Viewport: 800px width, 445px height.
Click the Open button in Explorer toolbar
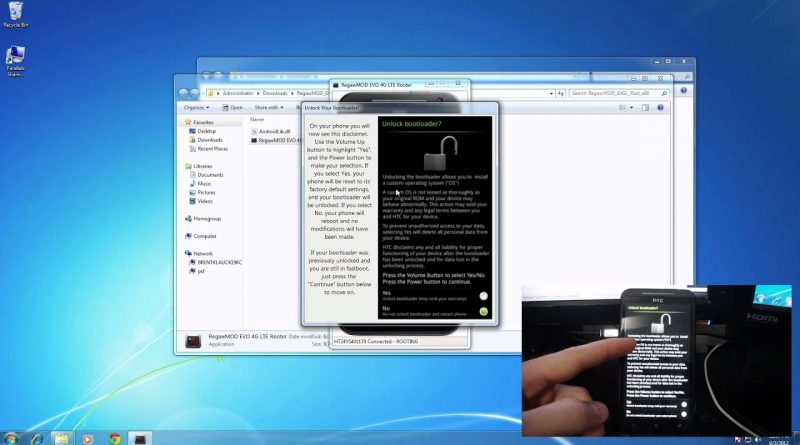pyautogui.click(x=233, y=108)
